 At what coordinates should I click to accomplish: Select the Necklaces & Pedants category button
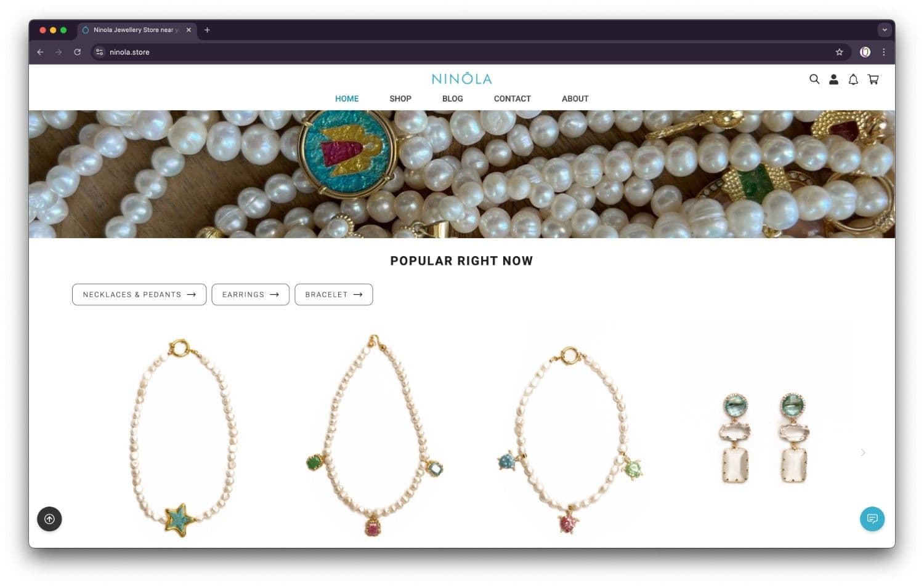tap(139, 294)
